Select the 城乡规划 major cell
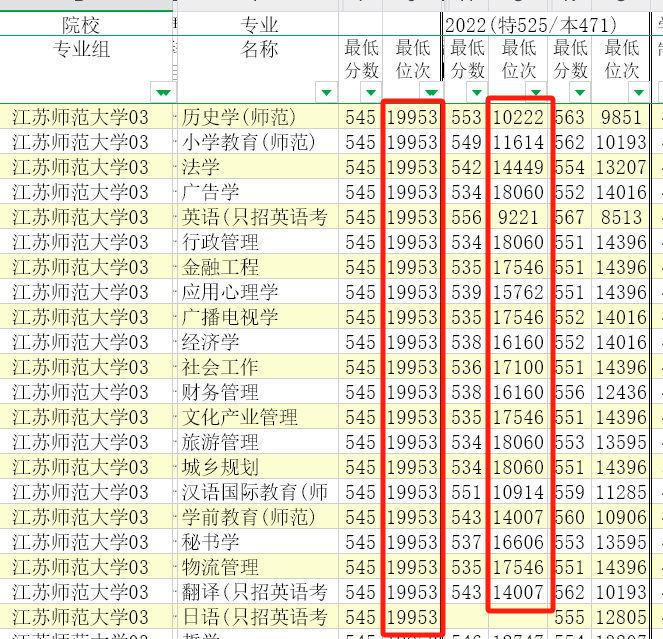Viewport: 663px width, 639px height. tap(258, 467)
